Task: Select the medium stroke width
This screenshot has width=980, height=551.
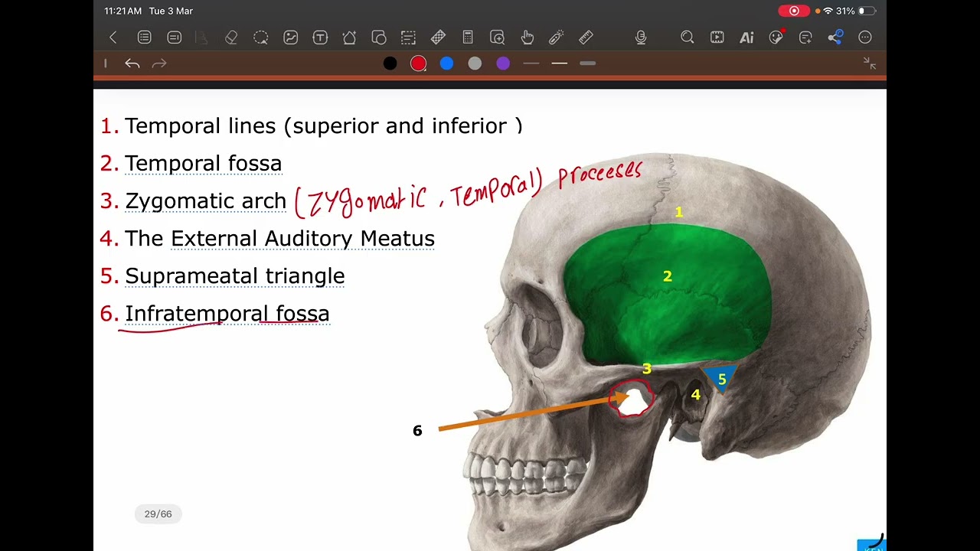Action: [560, 64]
